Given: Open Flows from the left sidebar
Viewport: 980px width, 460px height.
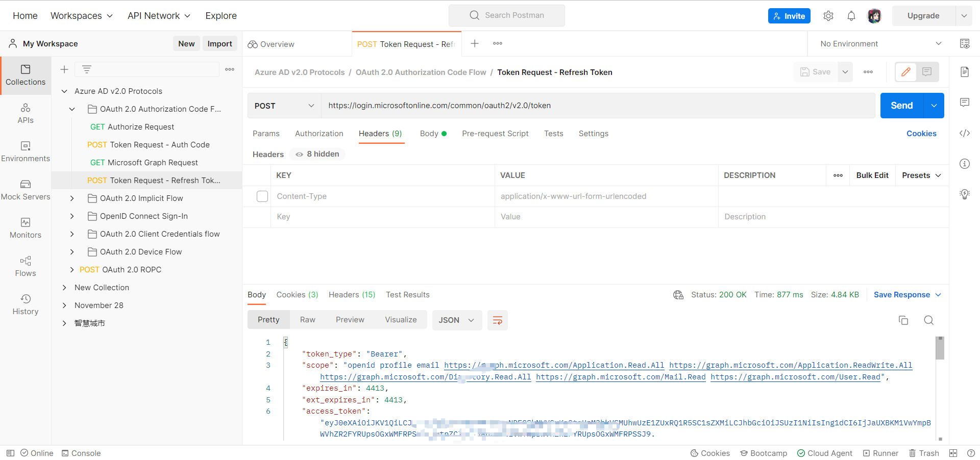Looking at the screenshot, I should click(26, 266).
